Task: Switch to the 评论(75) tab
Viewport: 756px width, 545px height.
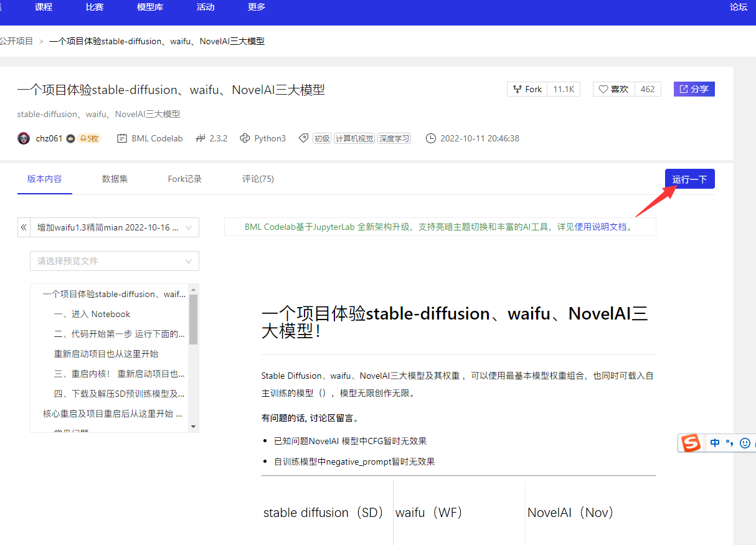Action: (x=258, y=179)
